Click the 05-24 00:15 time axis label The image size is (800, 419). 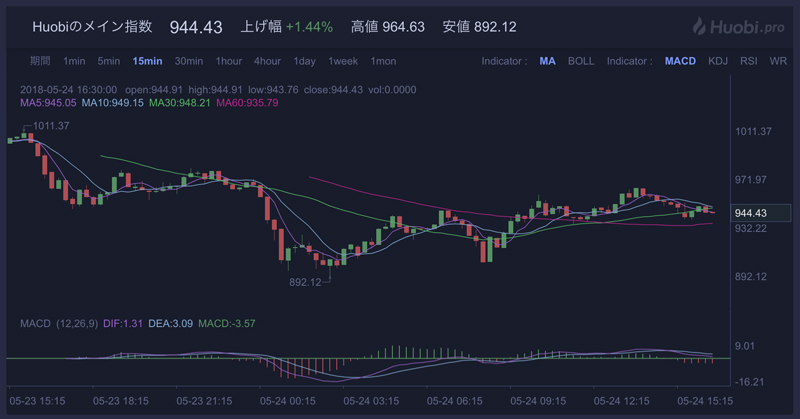pyautogui.click(x=288, y=401)
